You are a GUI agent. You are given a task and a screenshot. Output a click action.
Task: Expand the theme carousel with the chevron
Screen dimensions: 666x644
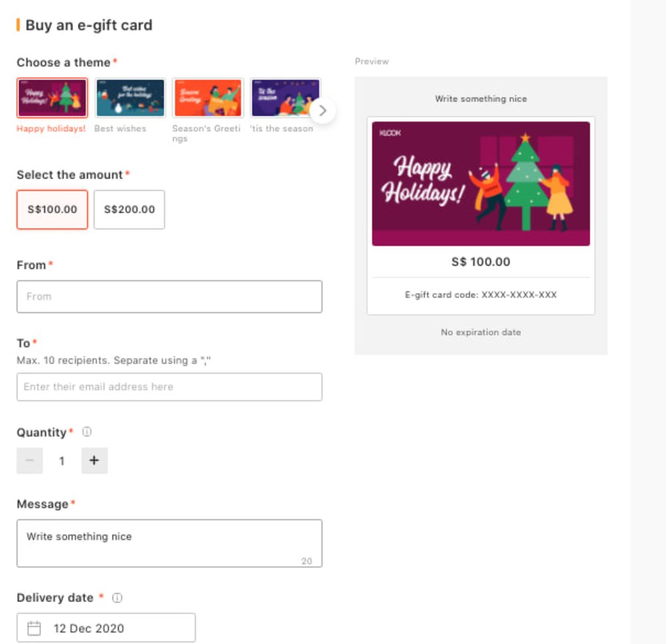pyautogui.click(x=322, y=111)
